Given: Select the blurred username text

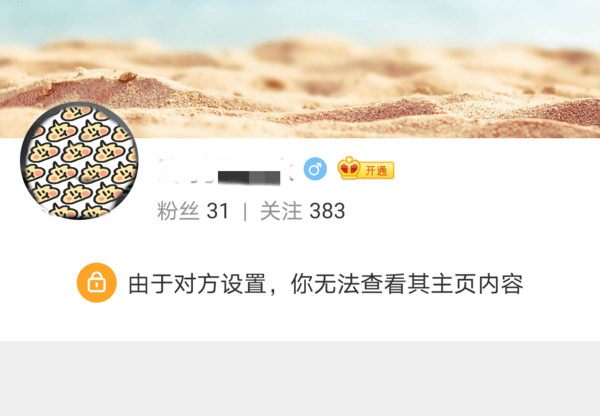Looking at the screenshot, I should (x=226, y=170).
